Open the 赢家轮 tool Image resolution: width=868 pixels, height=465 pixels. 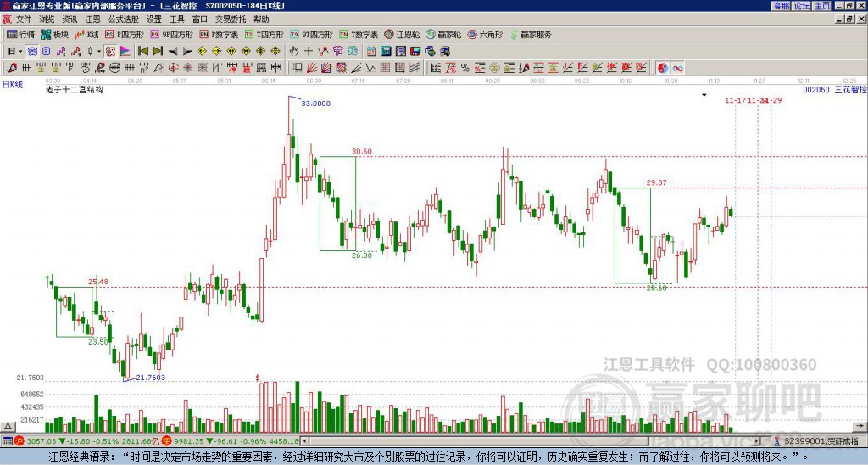(444, 34)
